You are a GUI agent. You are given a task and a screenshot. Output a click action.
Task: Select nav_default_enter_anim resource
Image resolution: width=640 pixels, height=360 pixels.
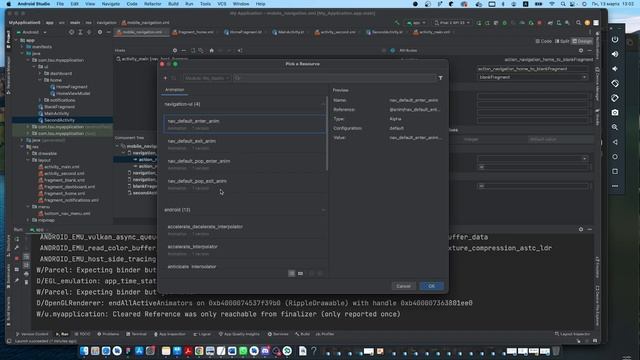pos(244,124)
